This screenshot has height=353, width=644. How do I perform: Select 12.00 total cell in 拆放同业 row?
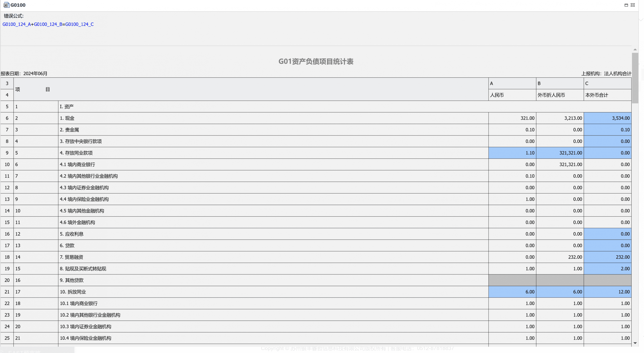(x=608, y=292)
